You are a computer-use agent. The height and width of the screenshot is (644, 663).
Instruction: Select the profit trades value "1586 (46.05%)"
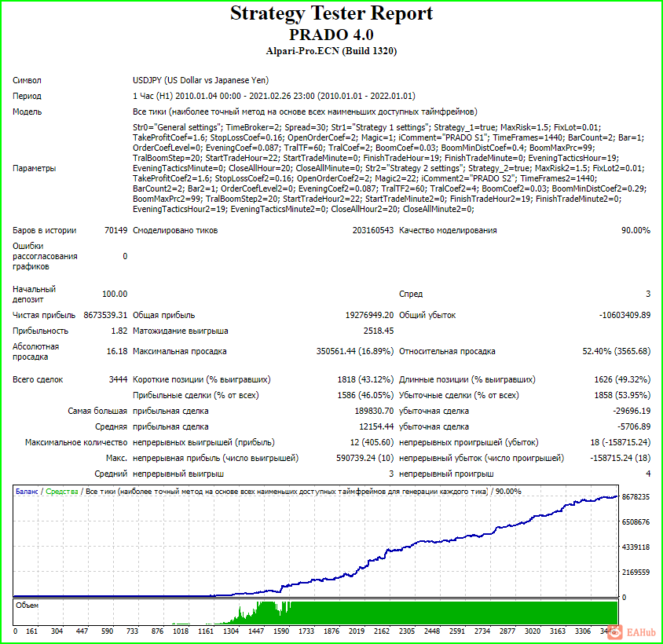pyautogui.click(x=365, y=395)
